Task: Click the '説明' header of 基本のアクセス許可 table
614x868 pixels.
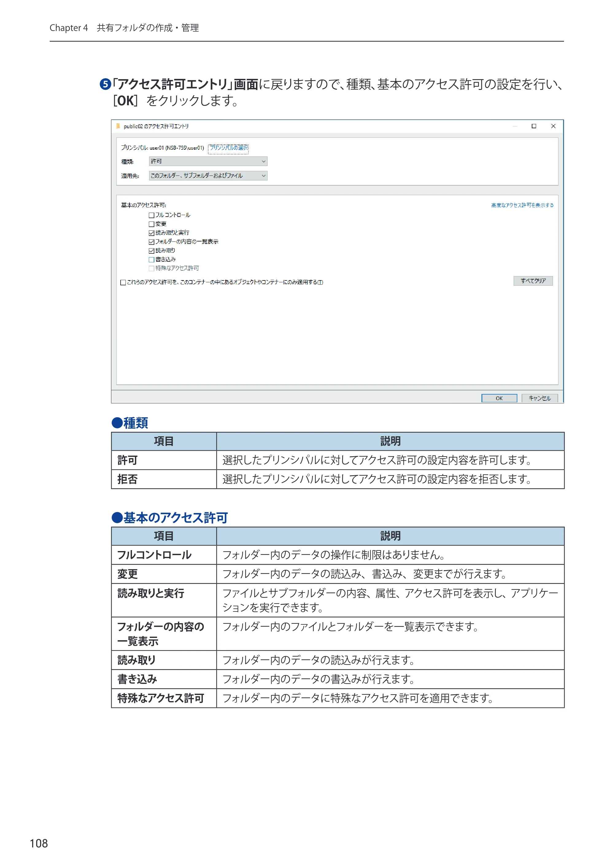Action: [390, 536]
